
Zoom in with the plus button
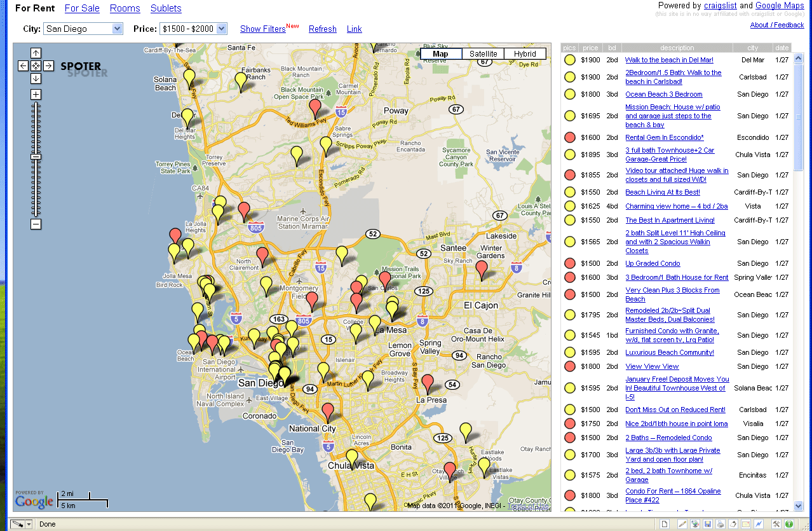pos(36,94)
